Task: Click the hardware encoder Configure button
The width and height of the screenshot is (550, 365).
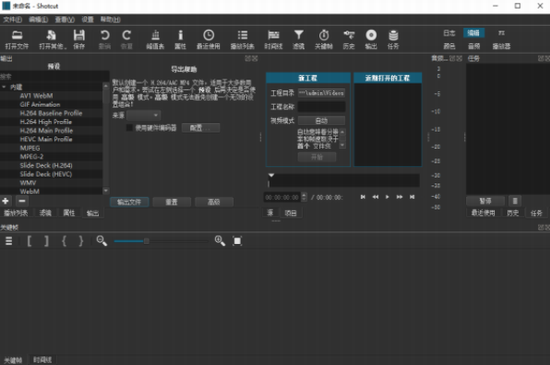Action: coord(201,128)
